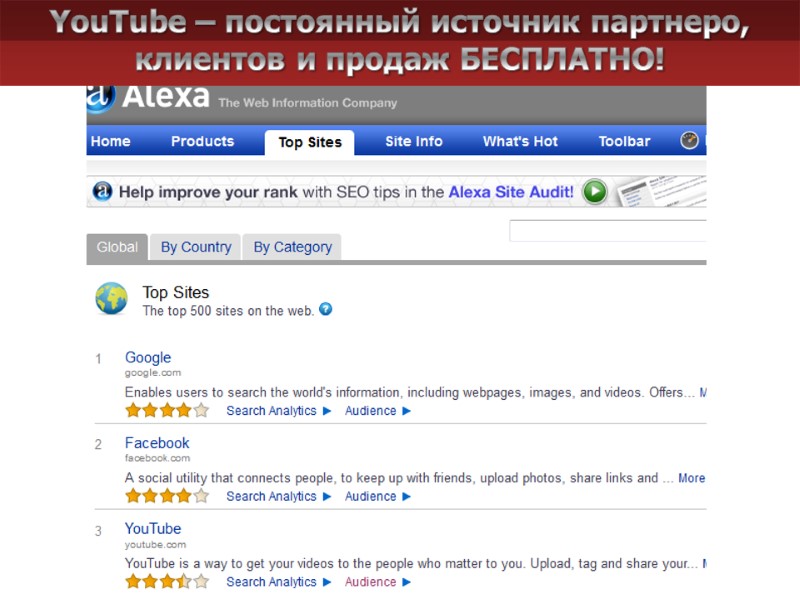Open the Facebook site link
800x600 pixels.
point(157,443)
